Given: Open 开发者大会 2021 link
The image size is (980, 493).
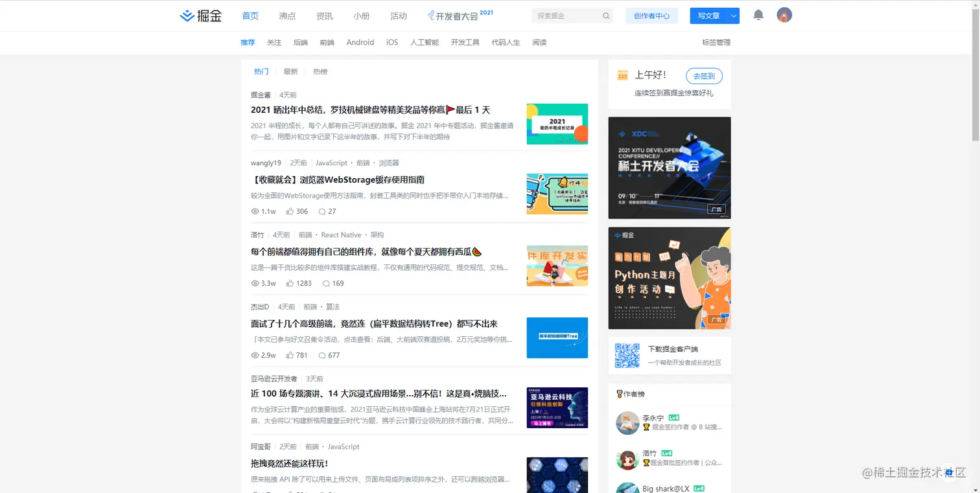Looking at the screenshot, I should click(460, 16).
